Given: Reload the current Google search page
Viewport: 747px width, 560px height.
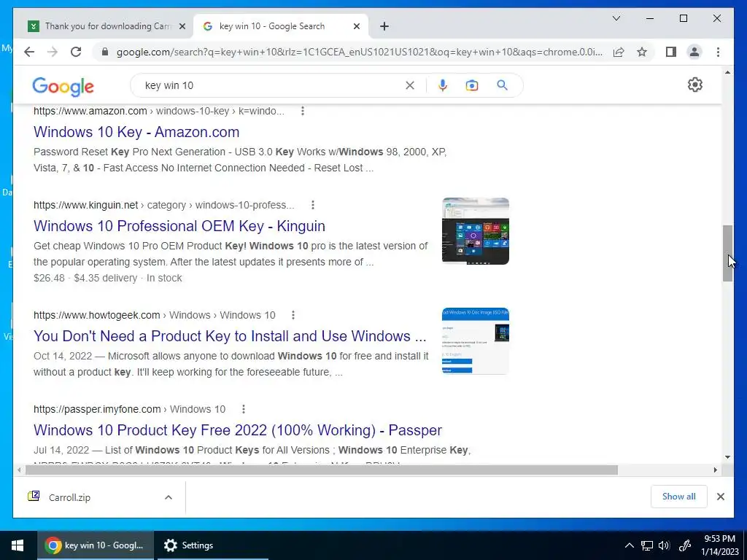Looking at the screenshot, I should [76, 52].
